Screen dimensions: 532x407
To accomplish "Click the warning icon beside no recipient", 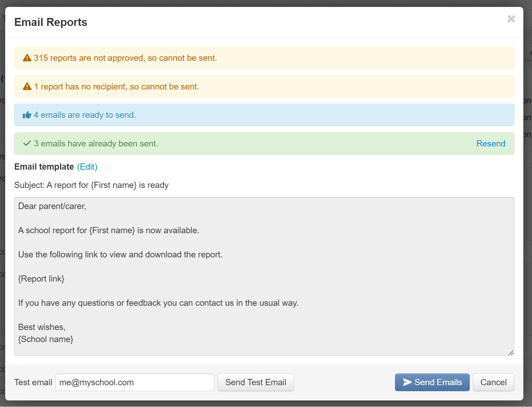I will [x=27, y=86].
